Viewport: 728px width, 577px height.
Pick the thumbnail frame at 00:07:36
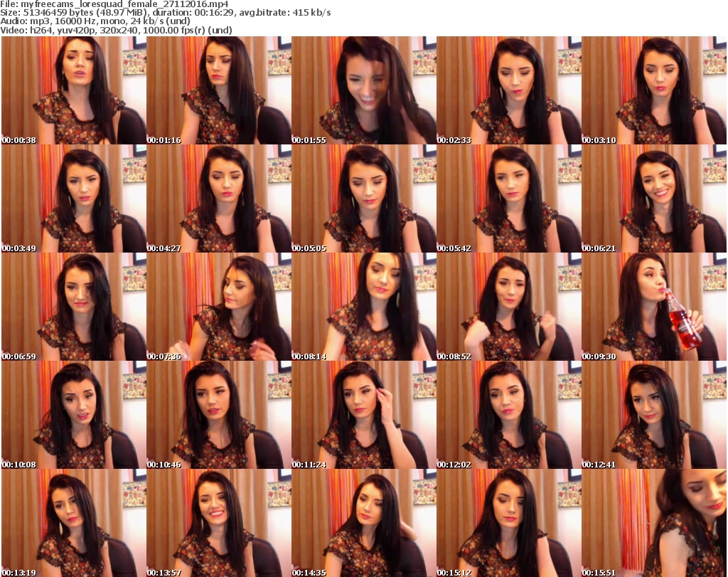pyautogui.click(x=219, y=307)
